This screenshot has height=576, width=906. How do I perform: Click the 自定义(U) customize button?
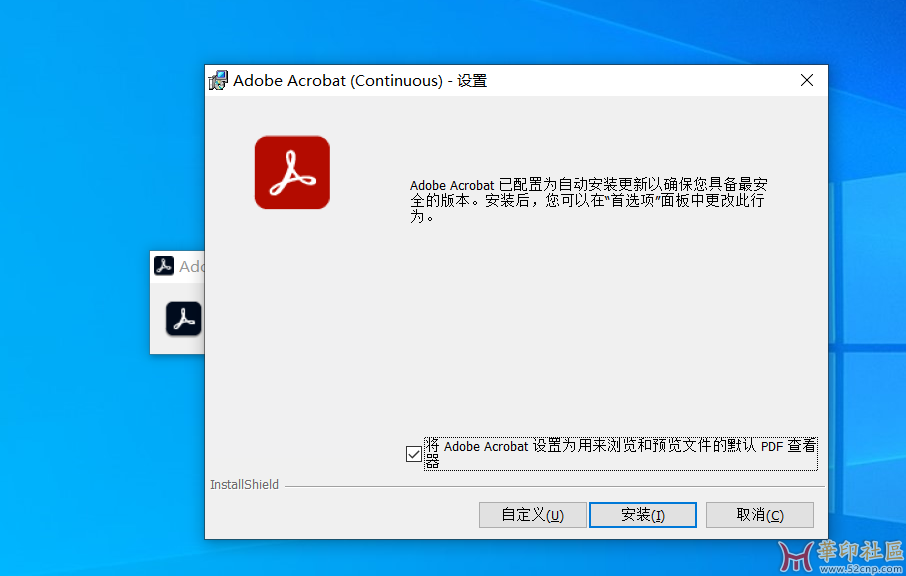(533, 515)
